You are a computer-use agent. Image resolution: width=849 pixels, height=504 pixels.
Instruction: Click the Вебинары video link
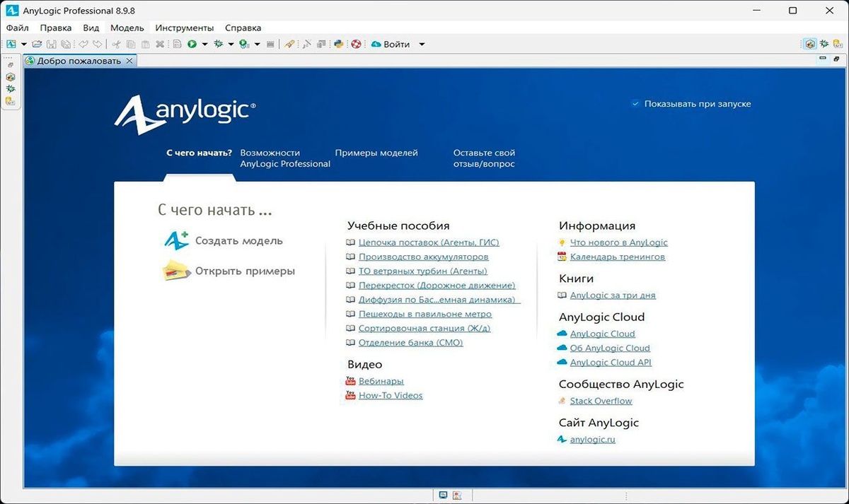click(381, 381)
